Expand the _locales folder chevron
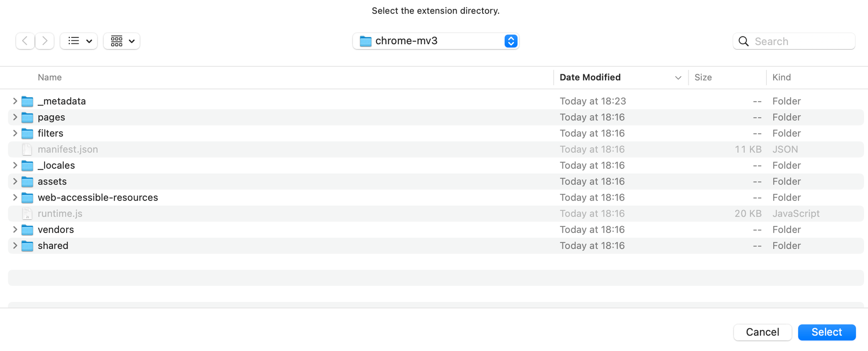This screenshot has width=868, height=351. coord(15,165)
